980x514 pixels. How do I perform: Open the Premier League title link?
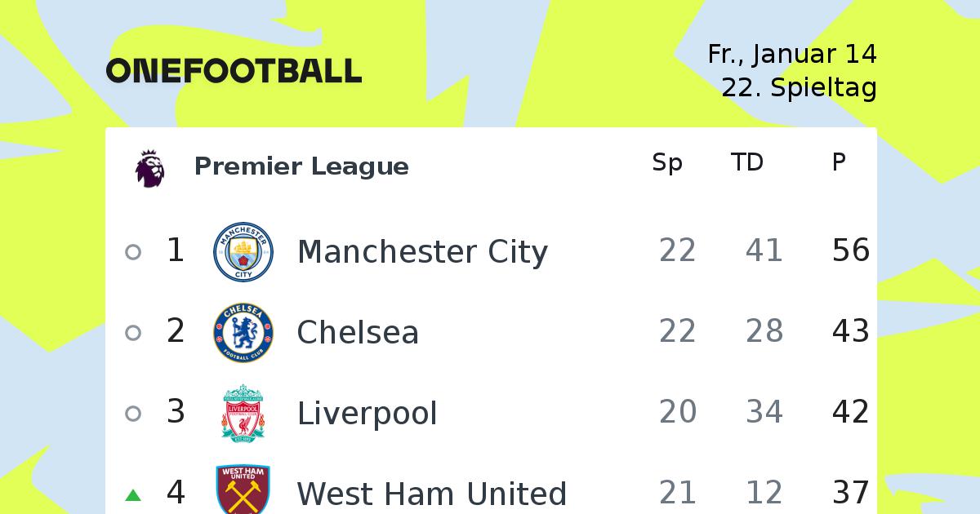tap(301, 166)
